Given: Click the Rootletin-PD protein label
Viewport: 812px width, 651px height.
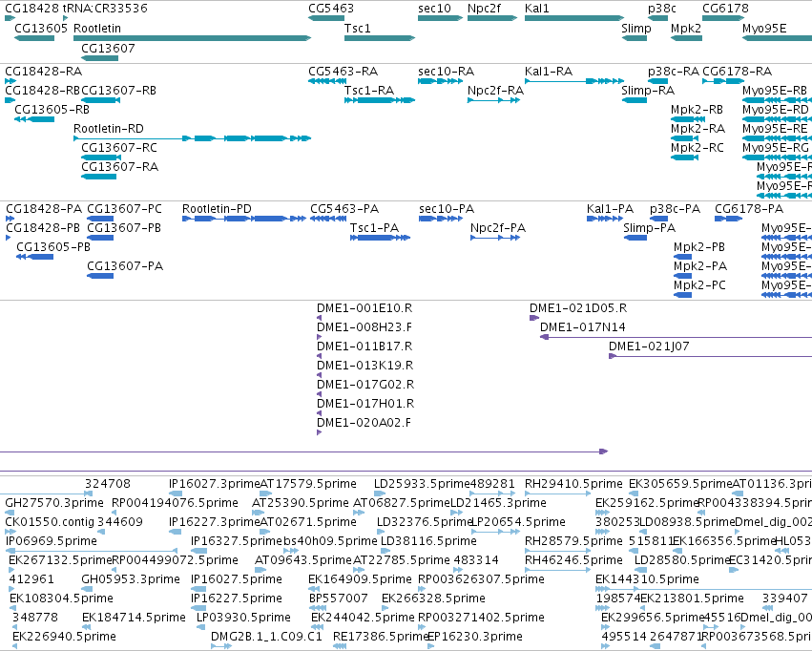Looking at the screenshot, I should [x=217, y=209].
